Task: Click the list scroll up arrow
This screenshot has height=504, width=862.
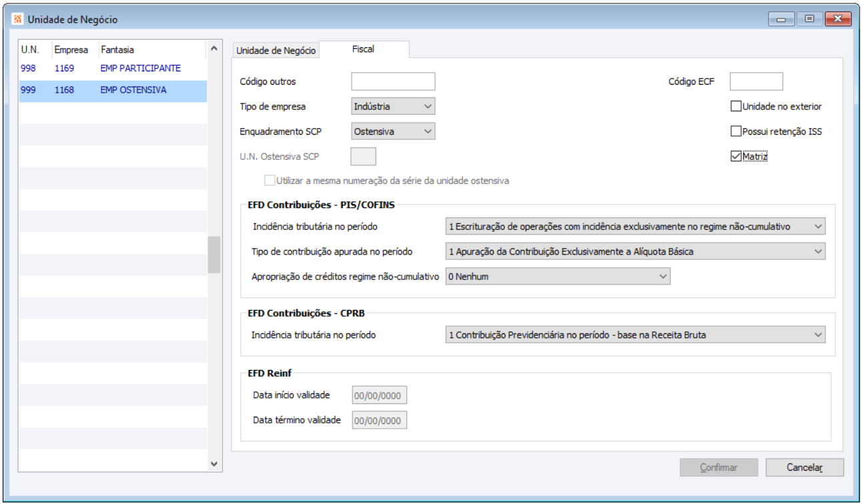Action: tap(213, 48)
